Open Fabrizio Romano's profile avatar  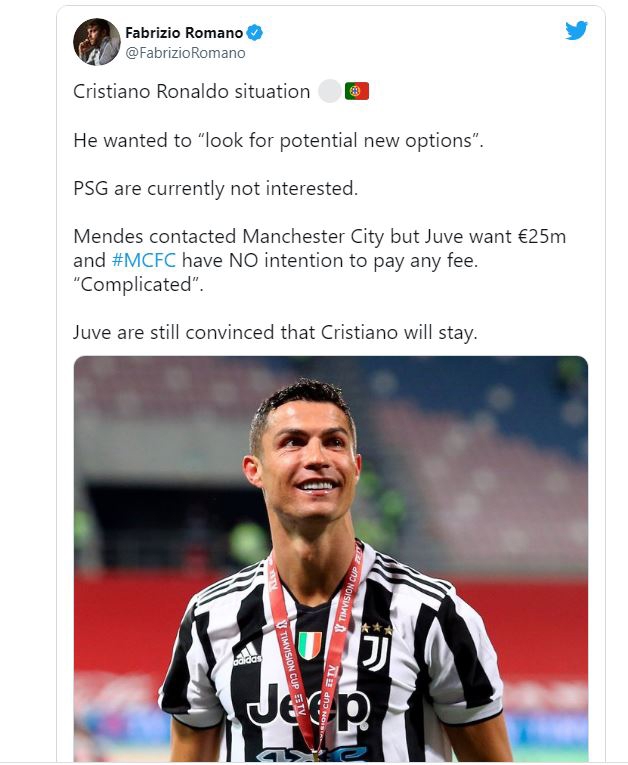[97, 42]
